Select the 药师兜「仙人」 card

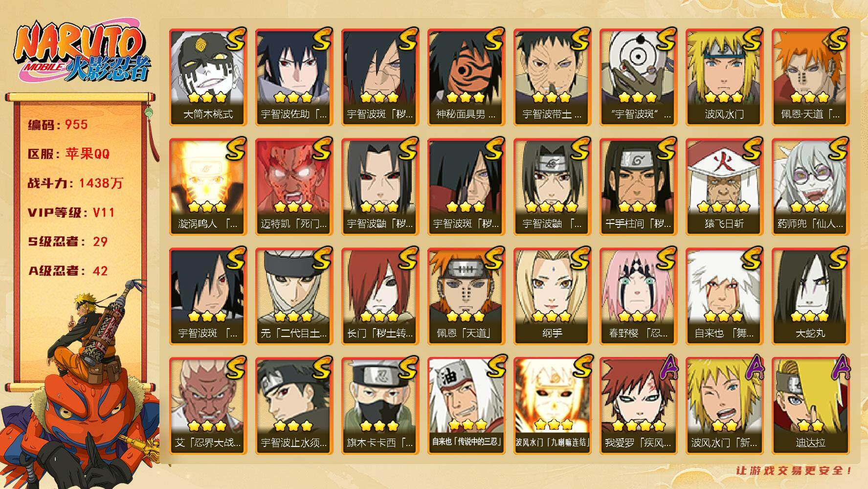pos(811,187)
